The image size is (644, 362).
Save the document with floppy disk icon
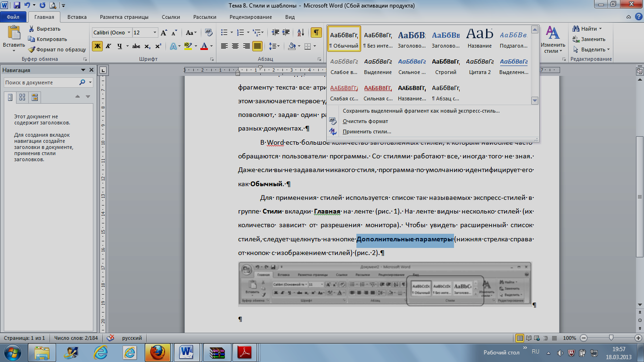[17, 6]
